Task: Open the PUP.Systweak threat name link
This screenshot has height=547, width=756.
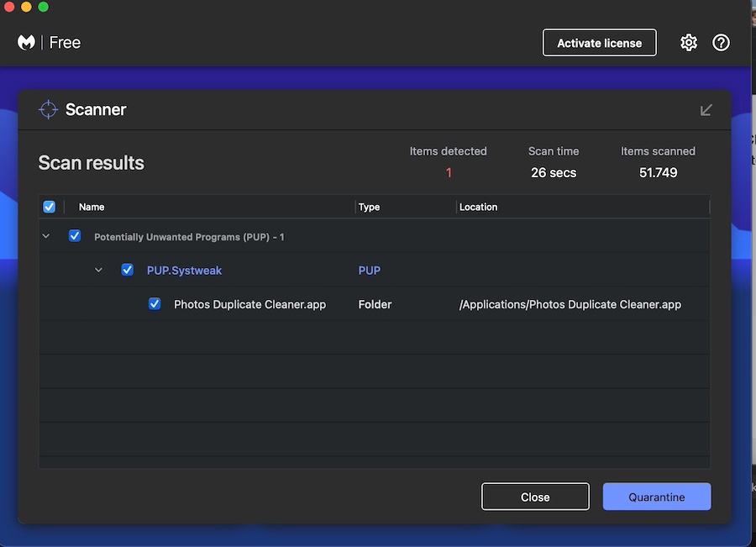Action: tap(184, 271)
